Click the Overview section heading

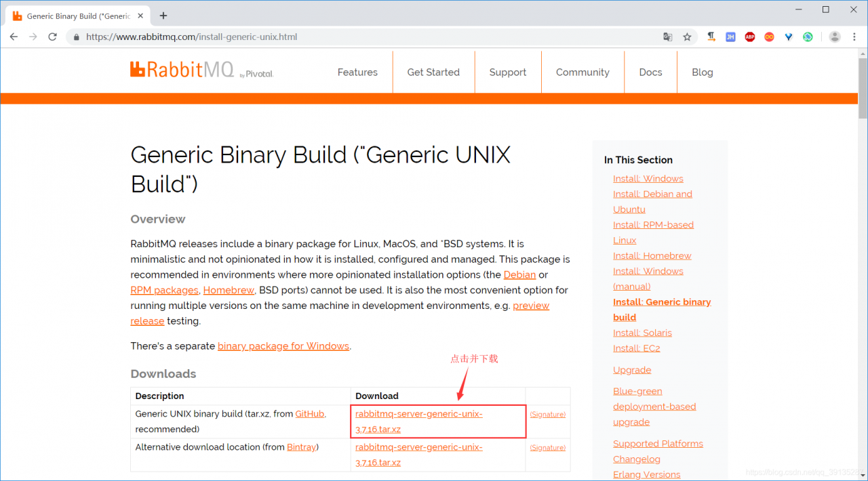158,219
